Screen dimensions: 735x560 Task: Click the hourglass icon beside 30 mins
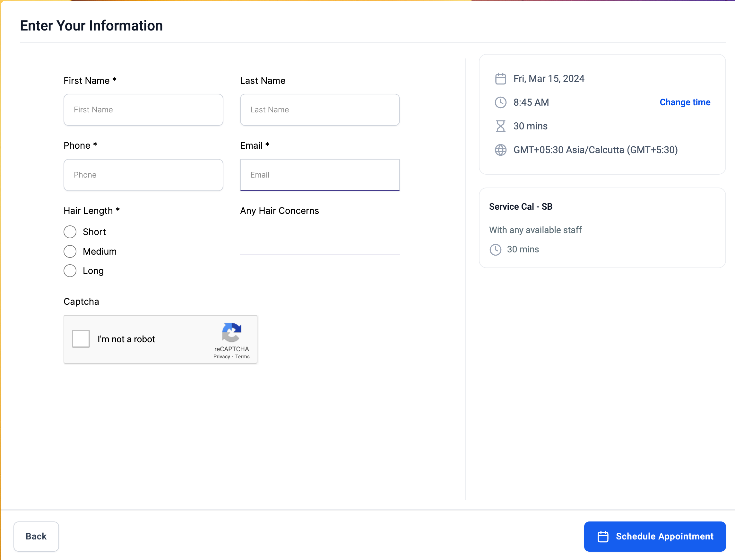(500, 126)
